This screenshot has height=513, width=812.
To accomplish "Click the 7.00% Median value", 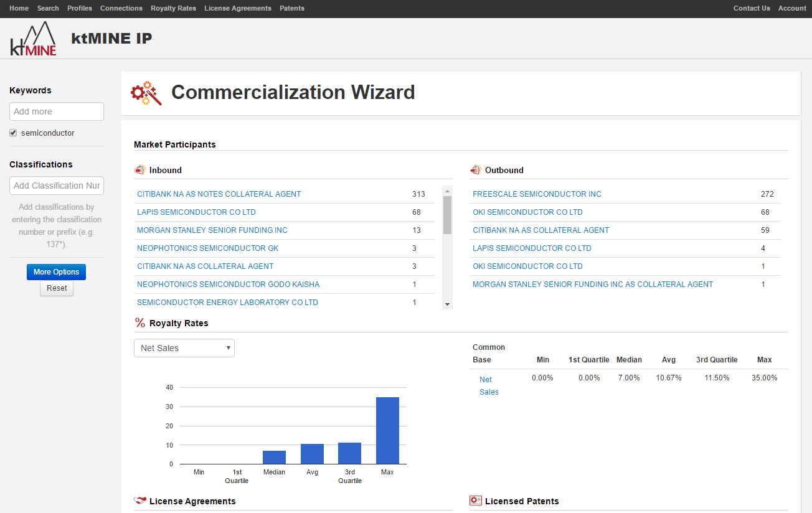I will (629, 378).
